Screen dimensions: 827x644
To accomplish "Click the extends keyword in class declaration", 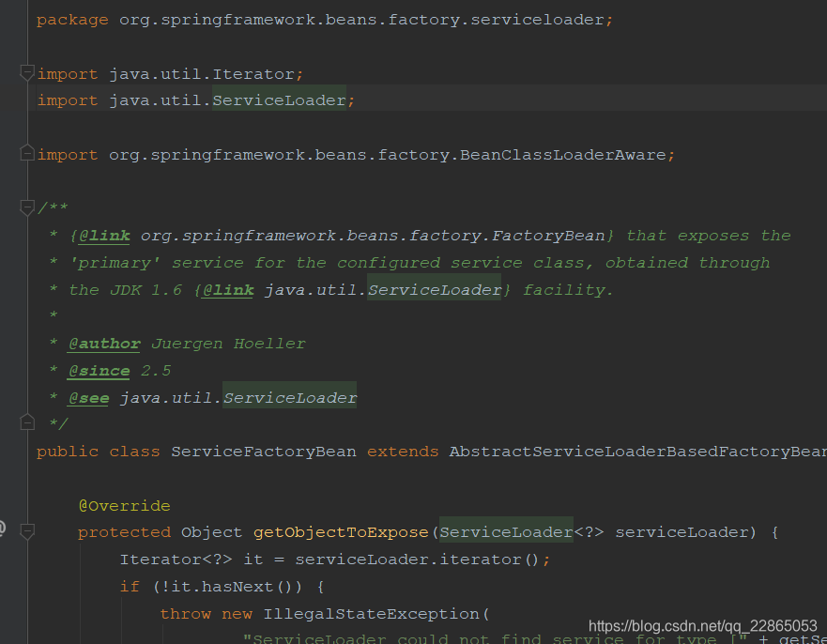I will click(403, 452).
